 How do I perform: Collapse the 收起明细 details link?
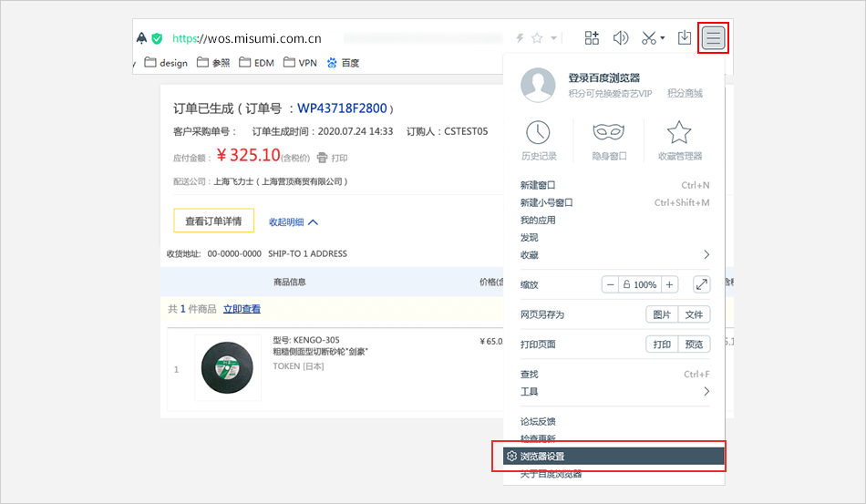pos(294,221)
